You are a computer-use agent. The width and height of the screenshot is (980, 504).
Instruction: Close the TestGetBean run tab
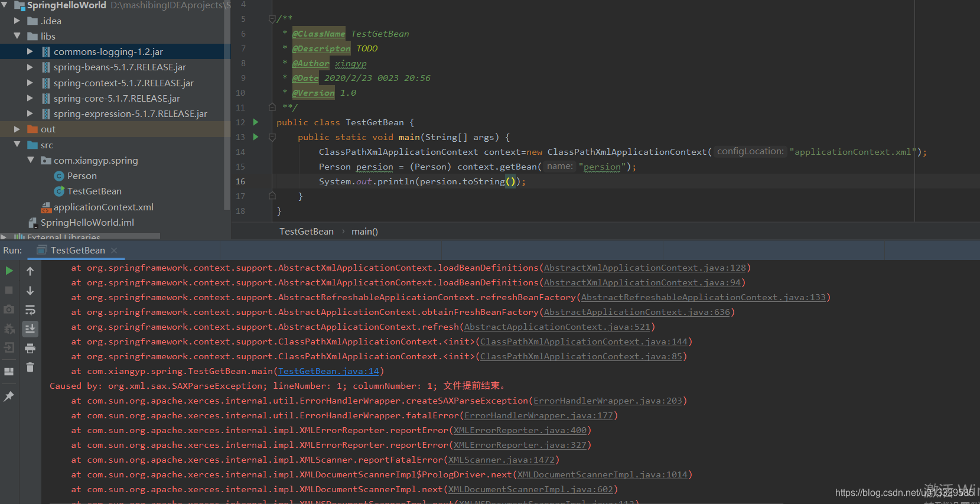[115, 251]
